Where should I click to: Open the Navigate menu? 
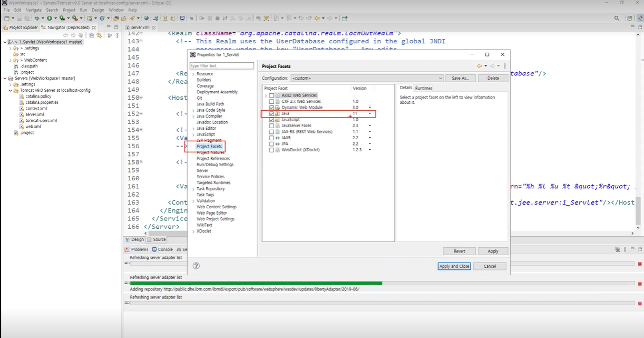tap(33, 10)
